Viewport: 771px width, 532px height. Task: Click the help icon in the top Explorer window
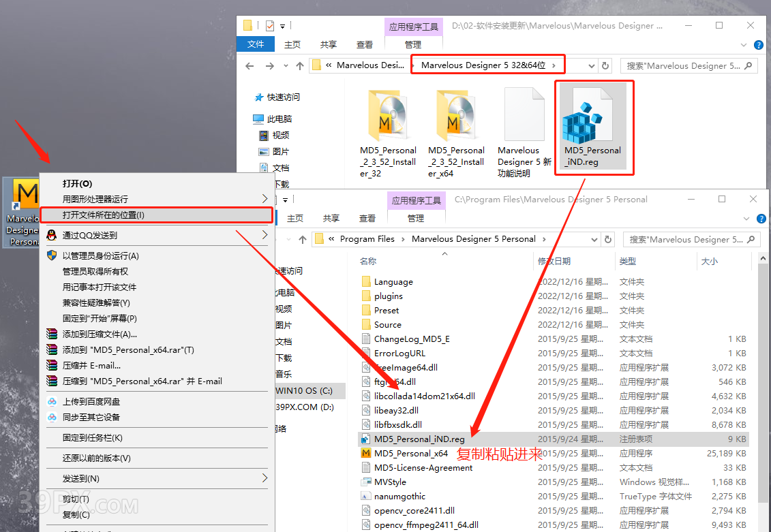[759, 45]
